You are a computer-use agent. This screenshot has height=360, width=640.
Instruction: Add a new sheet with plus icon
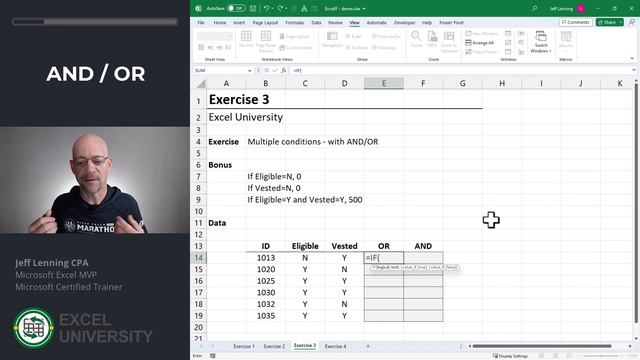point(368,346)
